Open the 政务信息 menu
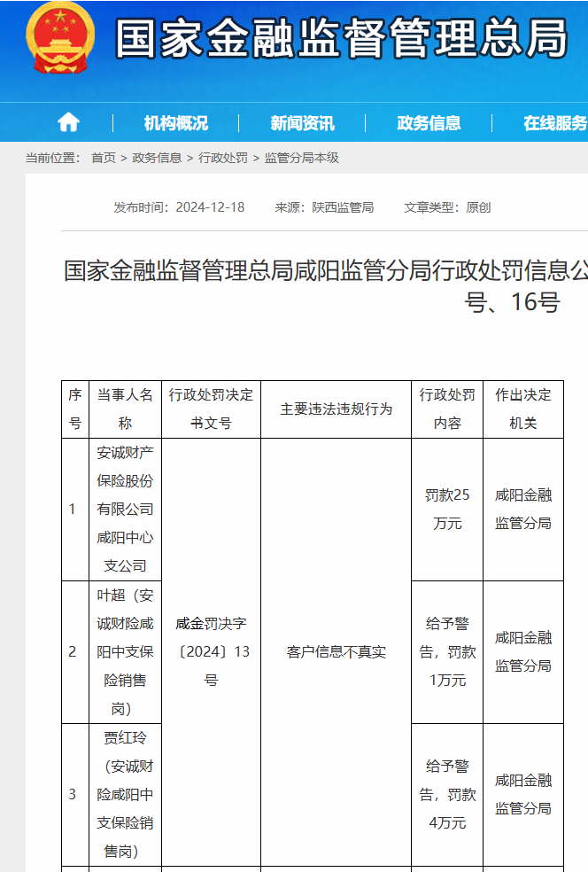This screenshot has width=588, height=872. pyautogui.click(x=429, y=123)
